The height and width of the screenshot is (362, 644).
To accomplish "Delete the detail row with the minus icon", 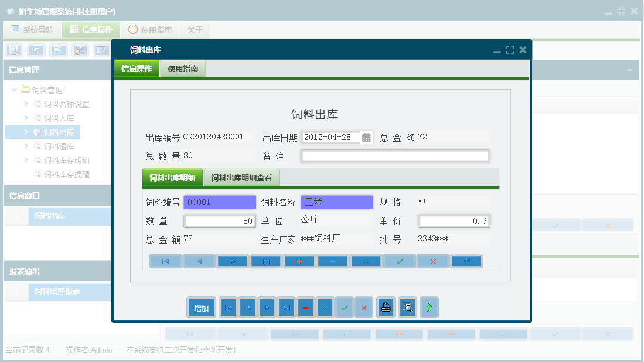I will click(x=333, y=261).
